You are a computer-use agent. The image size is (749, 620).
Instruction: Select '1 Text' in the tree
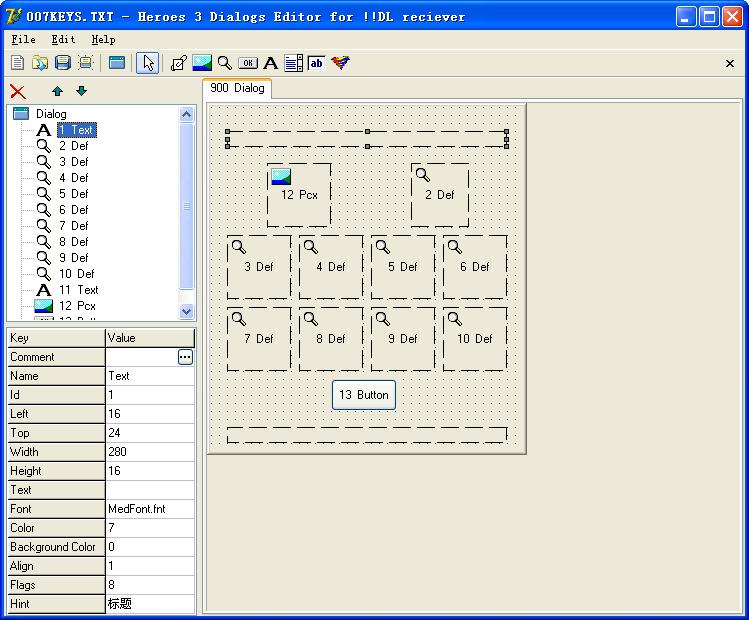point(77,130)
